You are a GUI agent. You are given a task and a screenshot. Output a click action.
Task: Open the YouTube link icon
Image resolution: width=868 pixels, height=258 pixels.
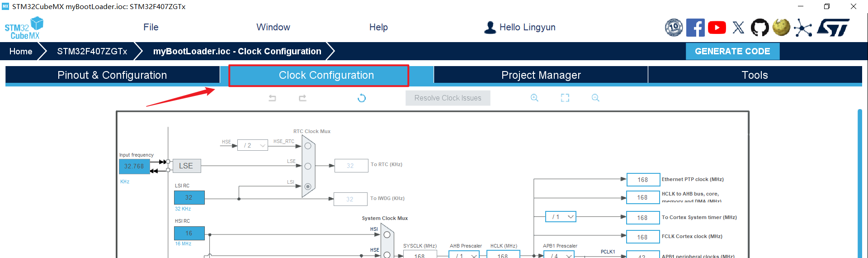717,28
